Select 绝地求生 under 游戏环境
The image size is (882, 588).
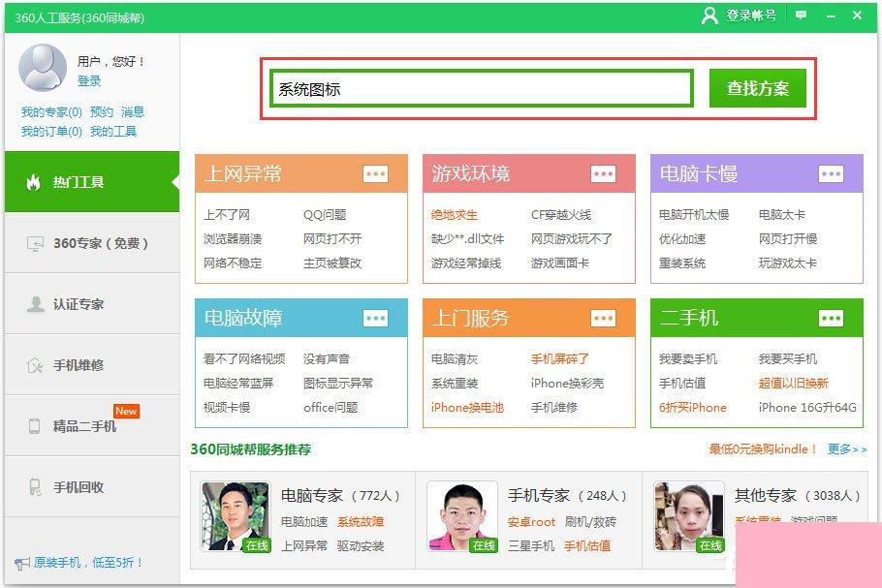click(454, 215)
